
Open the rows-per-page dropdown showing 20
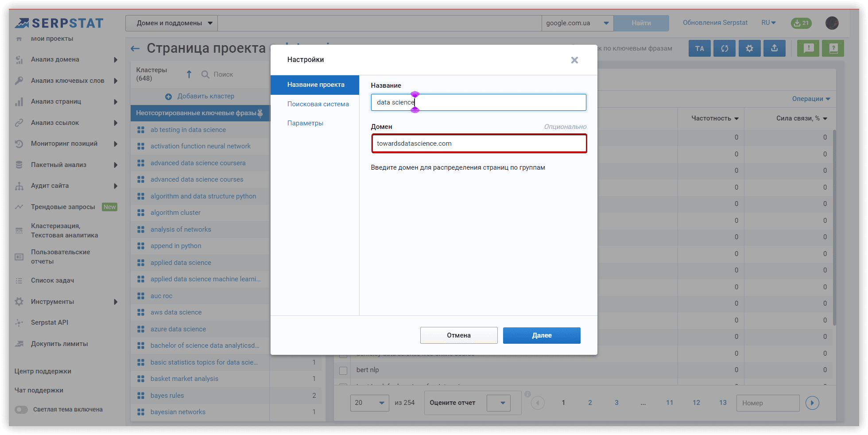click(369, 403)
